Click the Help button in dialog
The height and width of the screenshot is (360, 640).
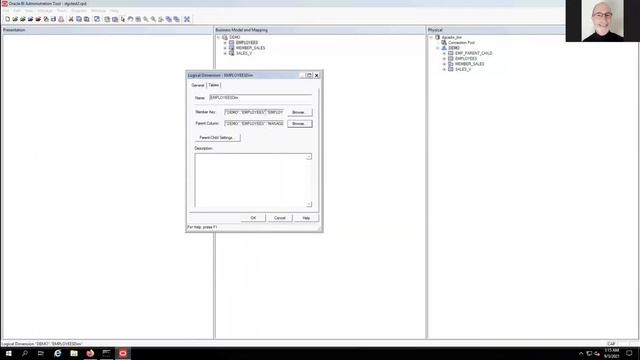coord(306,218)
